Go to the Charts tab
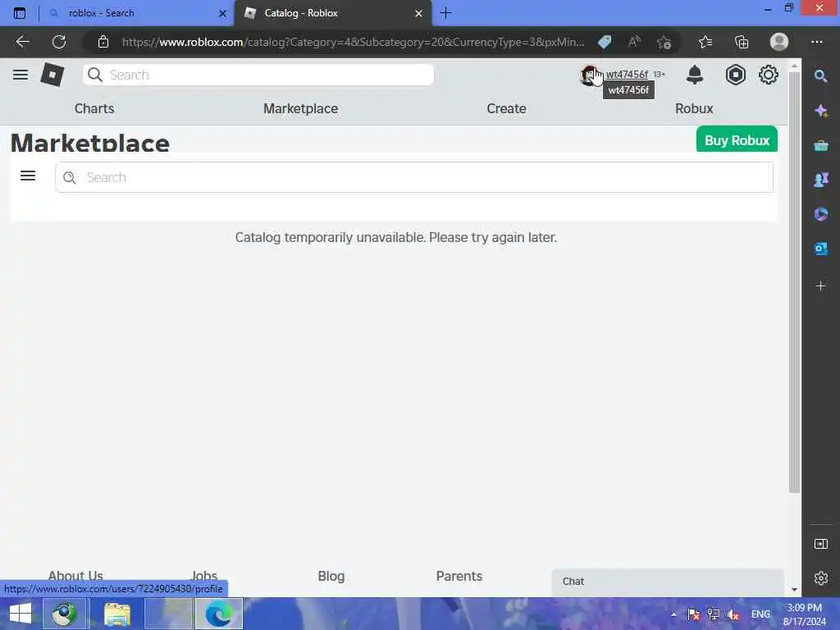 pyautogui.click(x=94, y=108)
